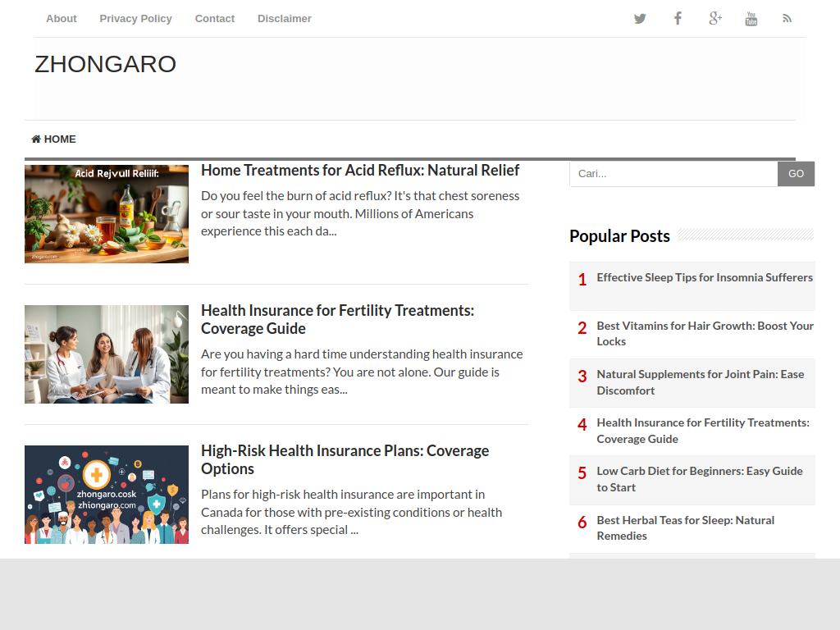Screen dimensions: 840x630
Task: Open the Google Plus icon link
Action: (x=714, y=19)
